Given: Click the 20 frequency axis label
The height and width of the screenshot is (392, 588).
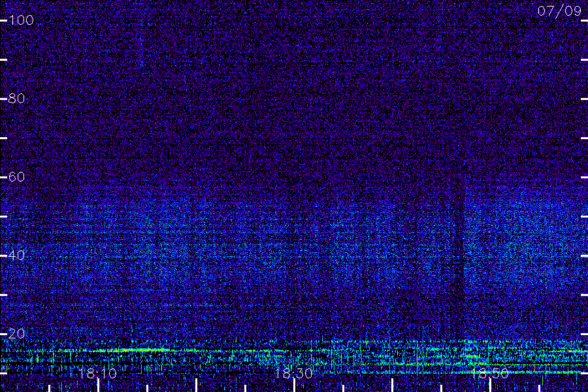Looking at the screenshot, I should [16, 334].
